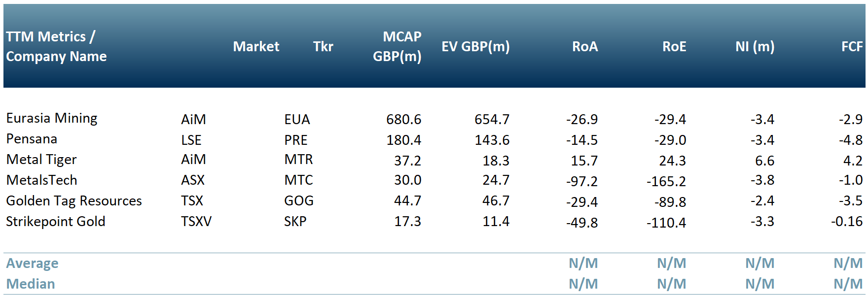Select the NI (m) column header
Image resolution: width=868 pixels, height=298 pixels.
(x=755, y=46)
